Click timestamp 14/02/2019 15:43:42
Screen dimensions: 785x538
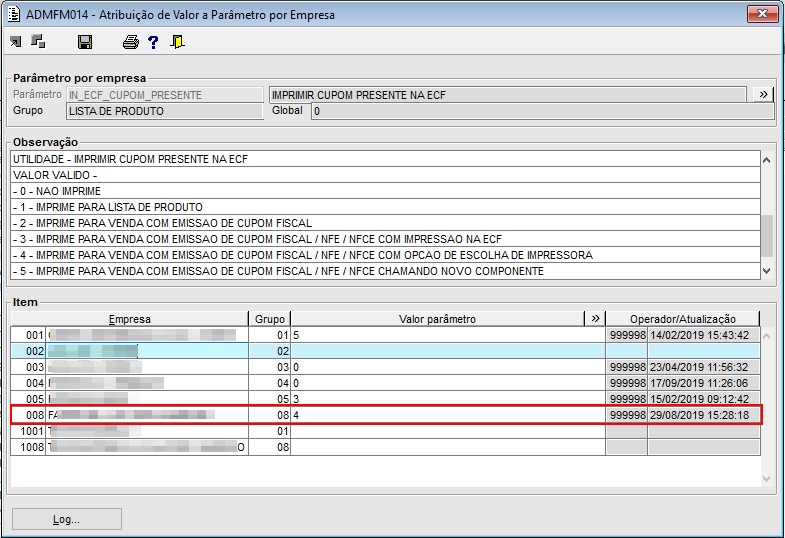click(x=703, y=335)
